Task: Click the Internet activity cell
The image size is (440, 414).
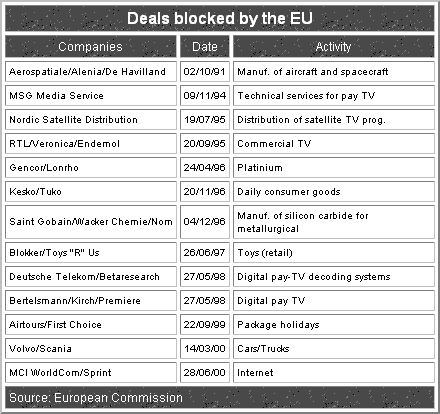Action: (x=334, y=373)
